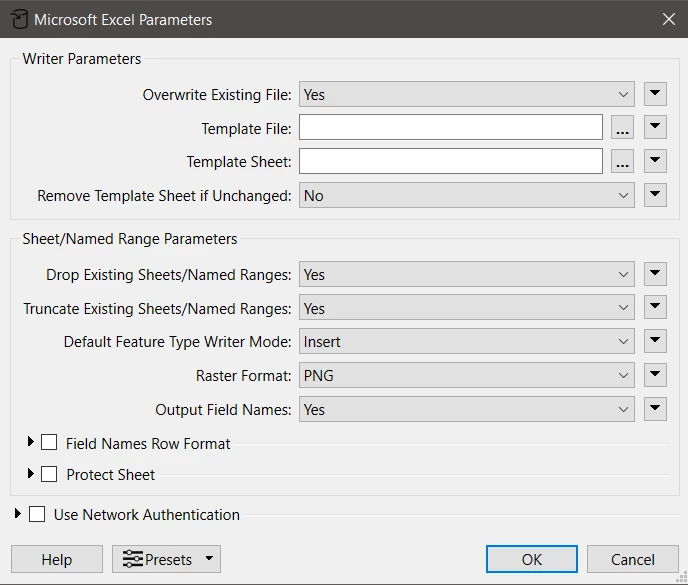The width and height of the screenshot is (688, 585).
Task: Enable the Protect Sheet checkbox
Action: click(49, 474)
